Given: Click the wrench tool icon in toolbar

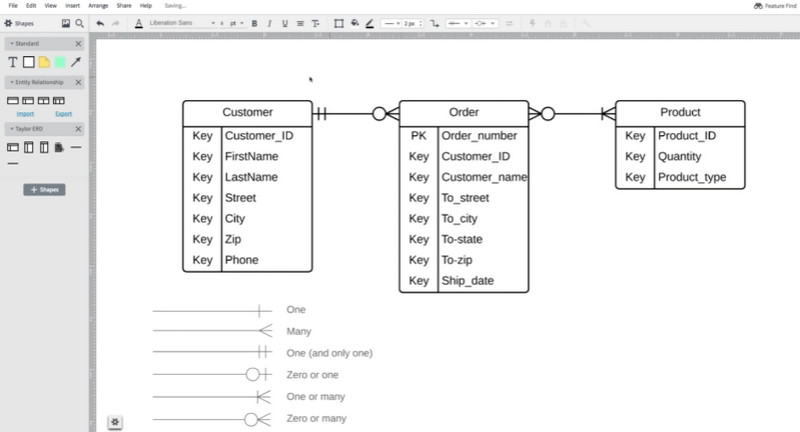Looking at the screenshot, I should click(x=586, y=23).
